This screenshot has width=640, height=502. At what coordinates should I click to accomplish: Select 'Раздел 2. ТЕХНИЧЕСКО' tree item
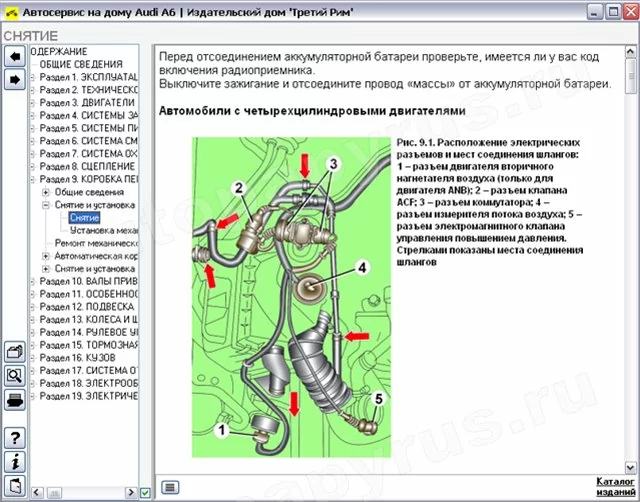(x=89, y=90)
